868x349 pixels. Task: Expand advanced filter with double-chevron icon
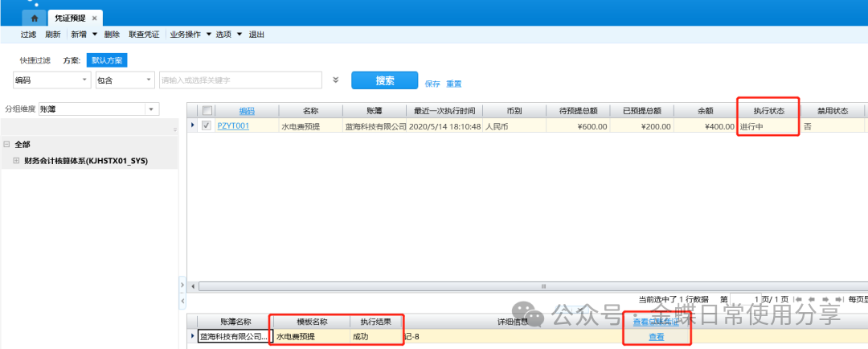click(x=336, y=80)
